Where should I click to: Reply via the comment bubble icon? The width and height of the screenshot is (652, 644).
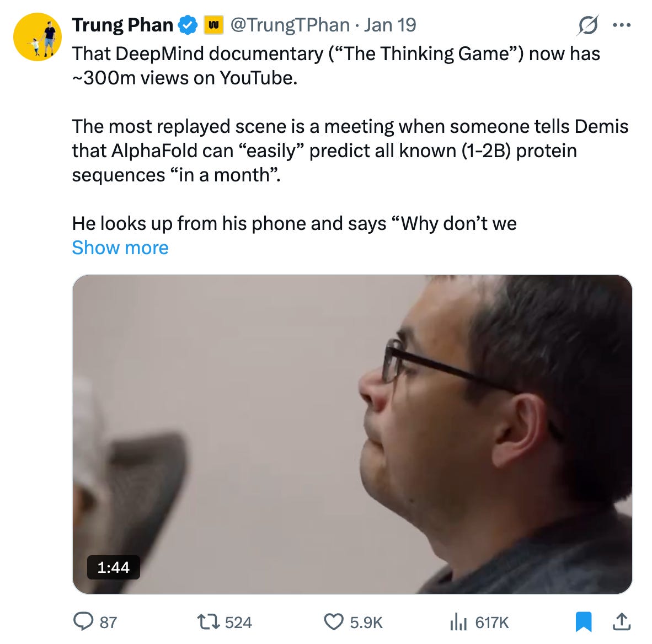point(83,621)
